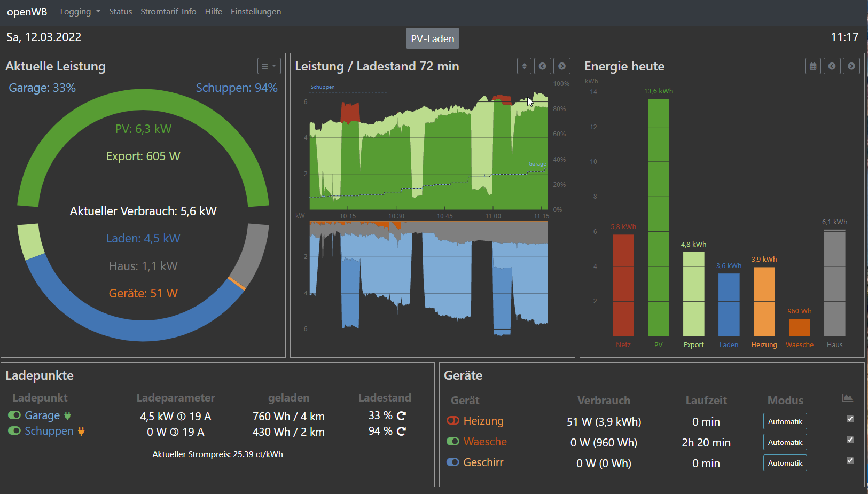868x494 pixels.
Task: Go to previous day in Energie heute
Action: 832,66
